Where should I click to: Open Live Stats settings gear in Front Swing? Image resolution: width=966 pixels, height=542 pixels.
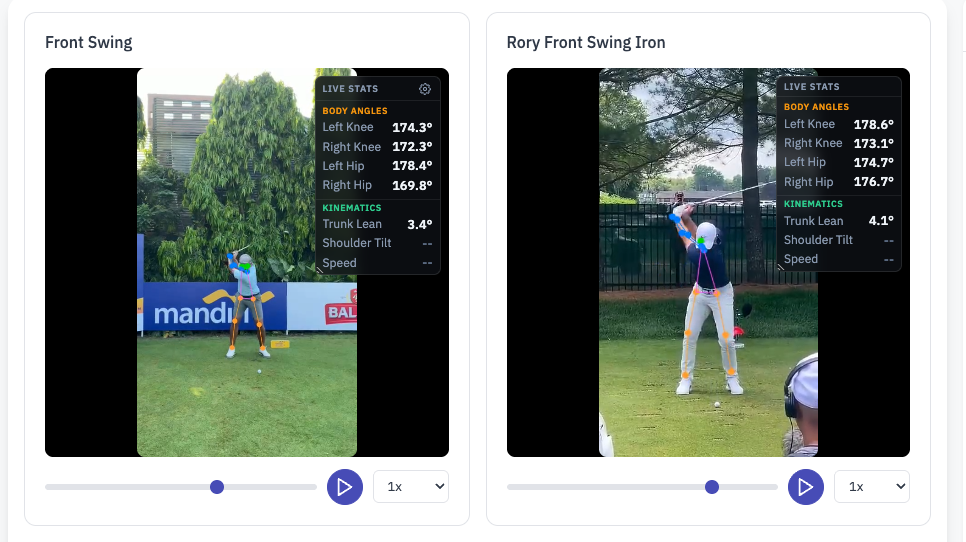click(x=425, y=89)
